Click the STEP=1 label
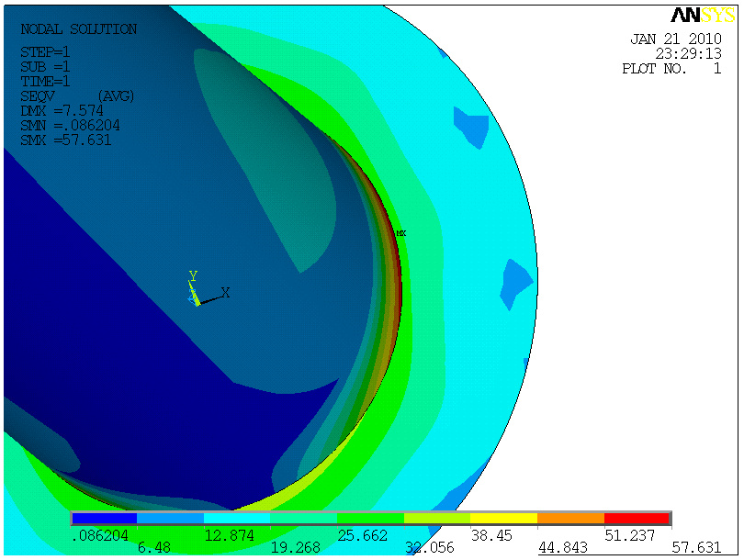744x560 pixels. [x=45, y=51]
